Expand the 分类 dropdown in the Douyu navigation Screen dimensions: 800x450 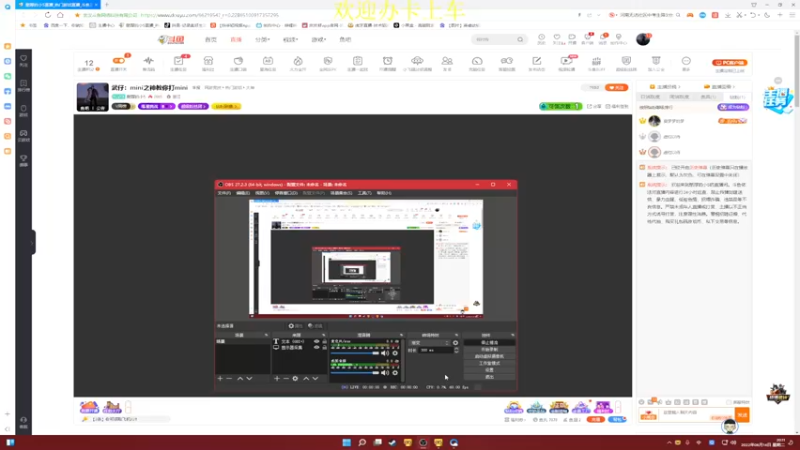point(263,39)
